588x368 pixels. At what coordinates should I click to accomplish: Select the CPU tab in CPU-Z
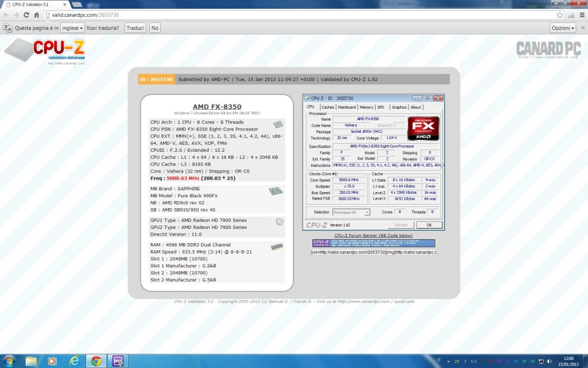pos(311,106)
